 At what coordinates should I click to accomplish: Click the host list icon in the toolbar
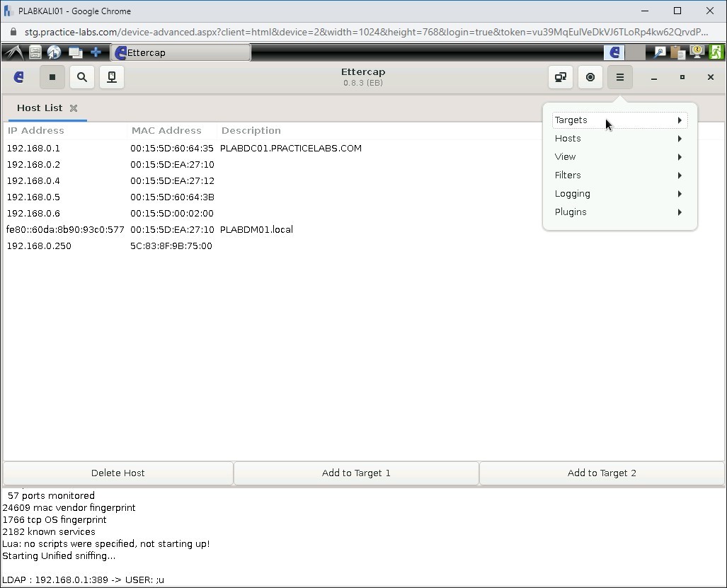click(111, 77)
